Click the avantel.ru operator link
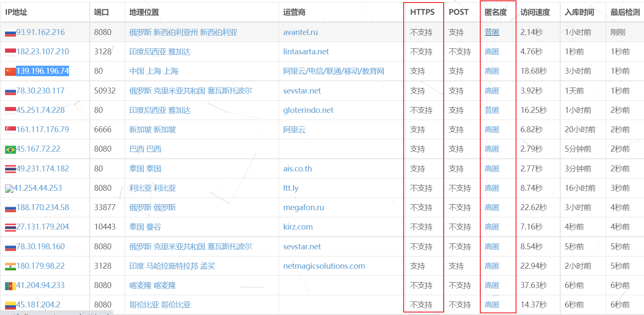 click(301, 32)
